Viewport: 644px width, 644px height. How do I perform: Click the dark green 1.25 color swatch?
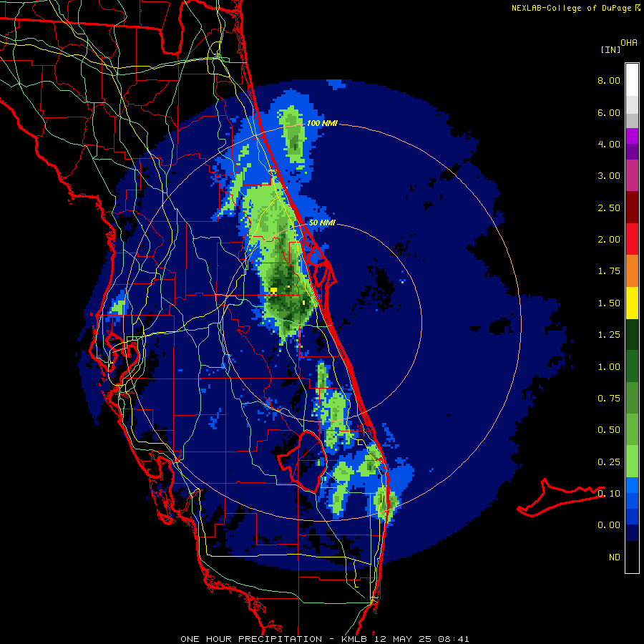[632, 334]
